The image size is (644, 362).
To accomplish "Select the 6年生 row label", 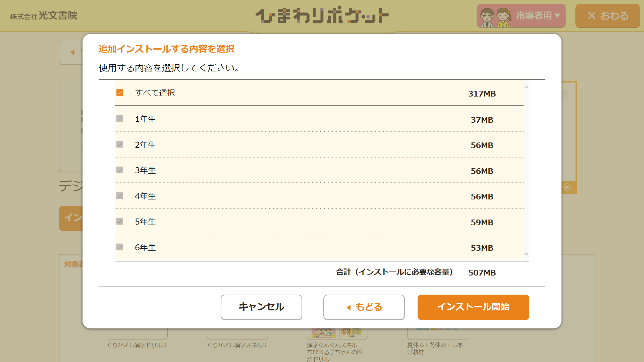I will point(145,247).
